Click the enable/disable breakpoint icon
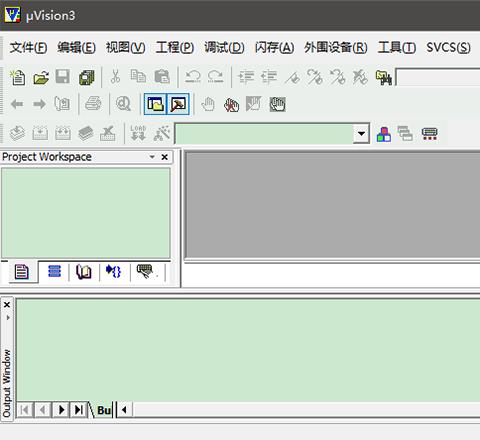 click(x=254, y=104)
